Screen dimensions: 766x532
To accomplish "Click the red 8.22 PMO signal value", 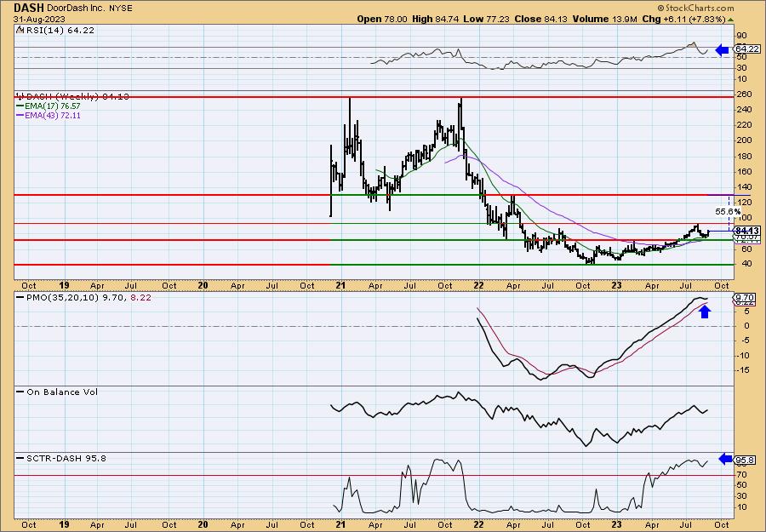I will pyautogui.click(x=140, y=297).
